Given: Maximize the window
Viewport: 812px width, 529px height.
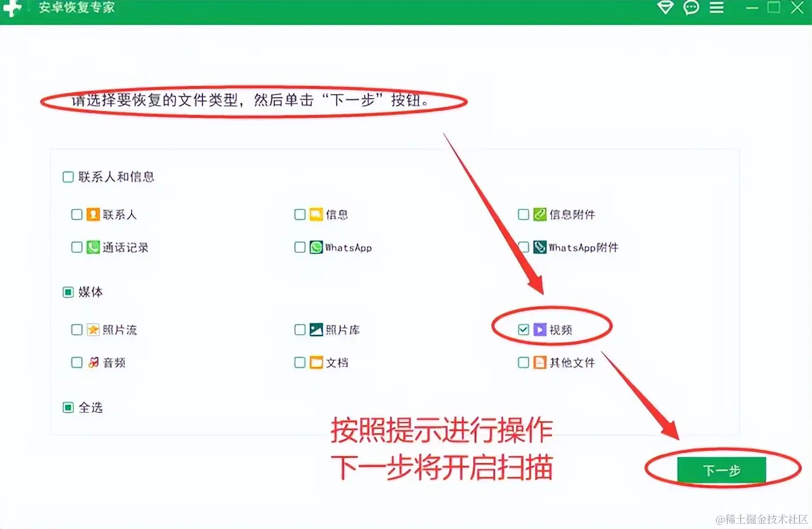Looking at the screenshot, I should pyautogui.click(x=774, y=8).
